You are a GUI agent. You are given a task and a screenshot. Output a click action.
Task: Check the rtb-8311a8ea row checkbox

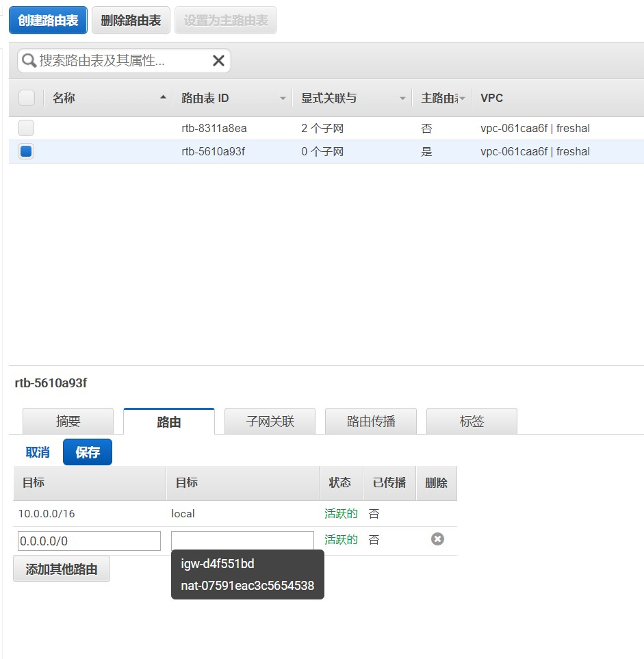point(26,128)
